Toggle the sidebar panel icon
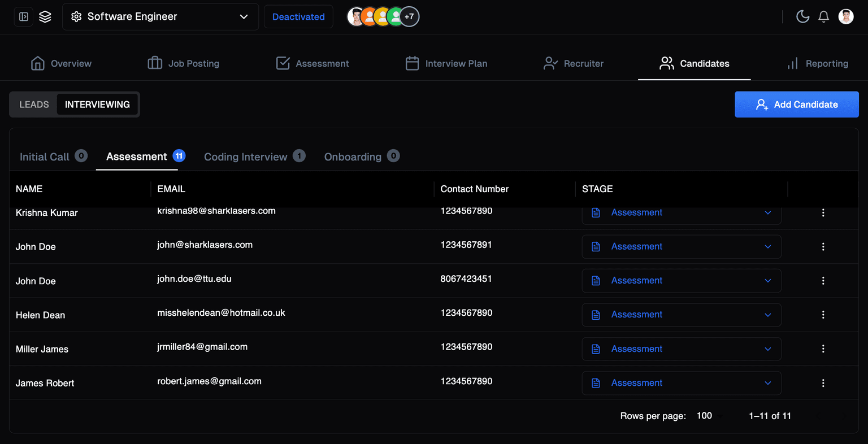Viewport: 868px width, 444px height. [24, 17]
